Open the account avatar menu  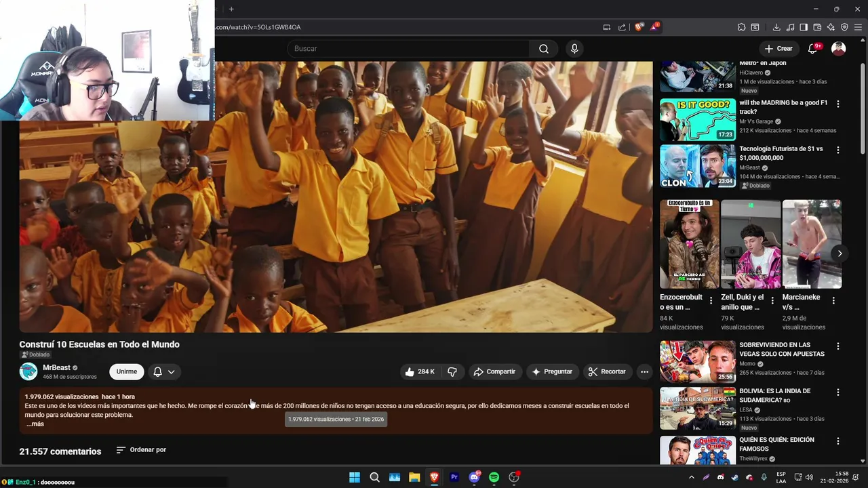tap(839, 49)
